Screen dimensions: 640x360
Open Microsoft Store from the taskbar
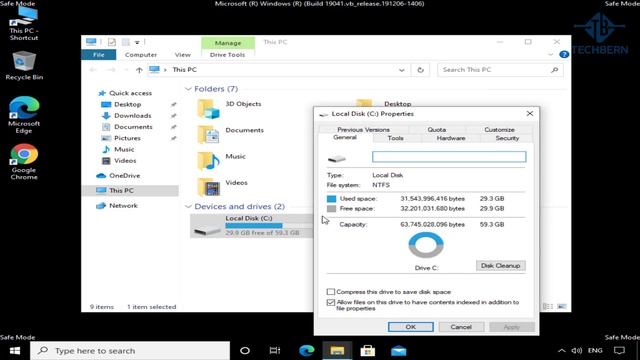tap(368, 351)
